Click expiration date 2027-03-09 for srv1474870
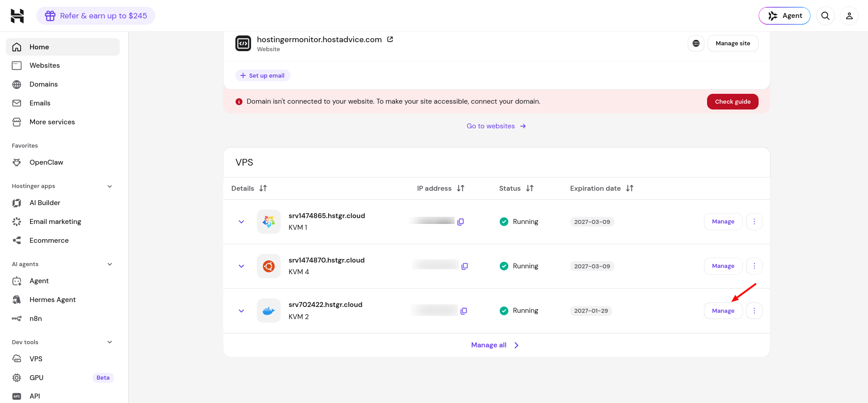The image size is (868, 403). pyautogui.click(x=592, y=266)
